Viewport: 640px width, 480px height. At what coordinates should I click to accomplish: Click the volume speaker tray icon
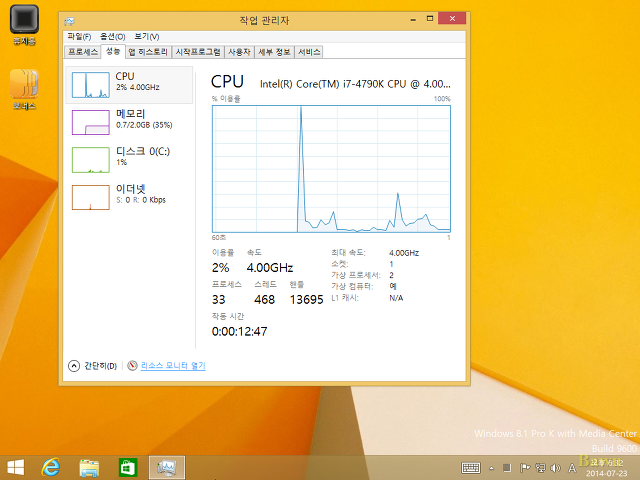click(x=555, y=468)
